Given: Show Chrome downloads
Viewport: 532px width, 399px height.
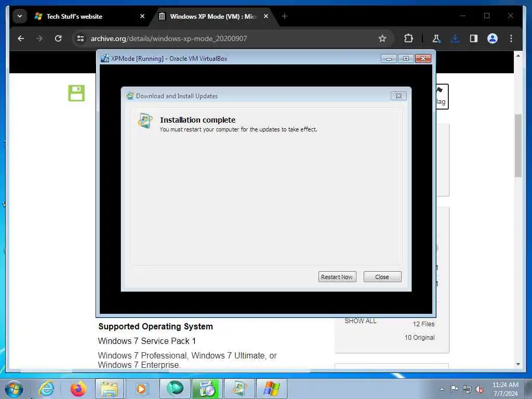Looking at the screenshot, I should 455,38.
